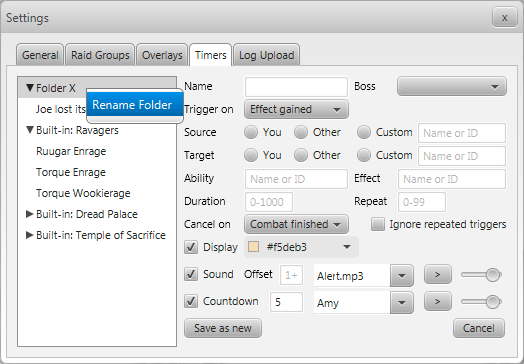524x364 pixels.
Task: Select the Timers tab
Action: pyautogui.click(x=211, y=55)
